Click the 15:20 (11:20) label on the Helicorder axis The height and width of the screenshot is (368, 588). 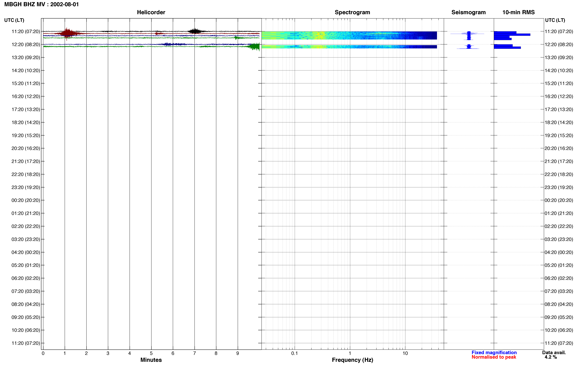(26, 83)
